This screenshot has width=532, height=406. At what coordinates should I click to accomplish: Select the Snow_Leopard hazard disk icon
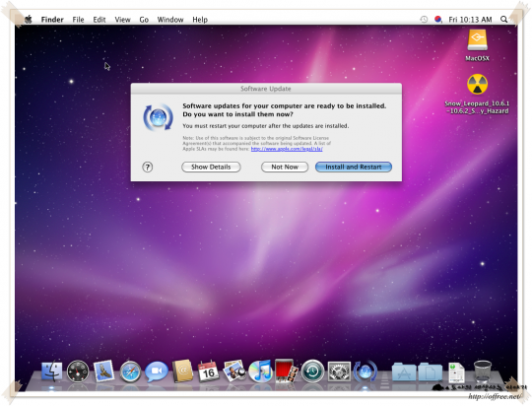pos(477,84)
